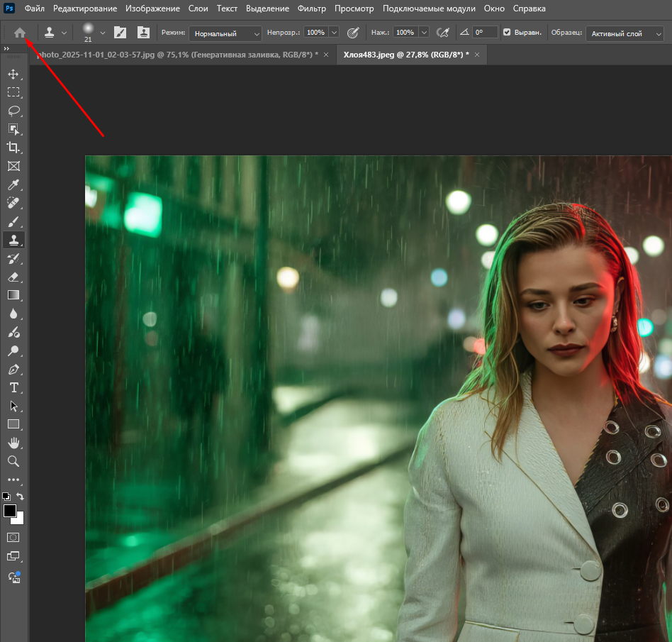The image size is (672, 642).
Task: Swap foreground and background colors
Action: [21, 497]
